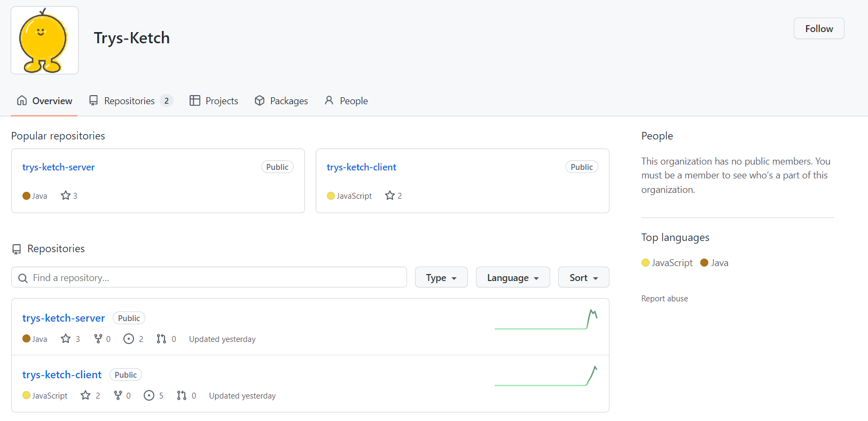Go to the Packages tab
Screen dimensions: 868x421
tap(281, 100)
